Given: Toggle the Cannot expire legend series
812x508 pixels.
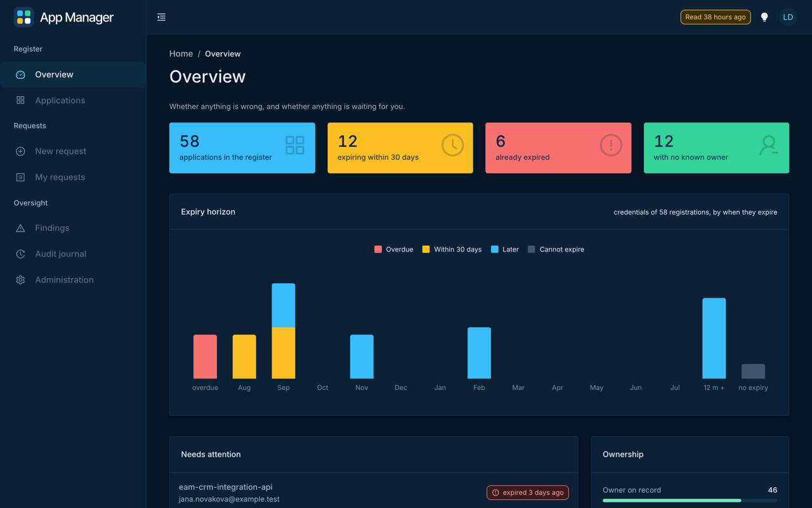Looking at the screenshot, I should (556, 250).
